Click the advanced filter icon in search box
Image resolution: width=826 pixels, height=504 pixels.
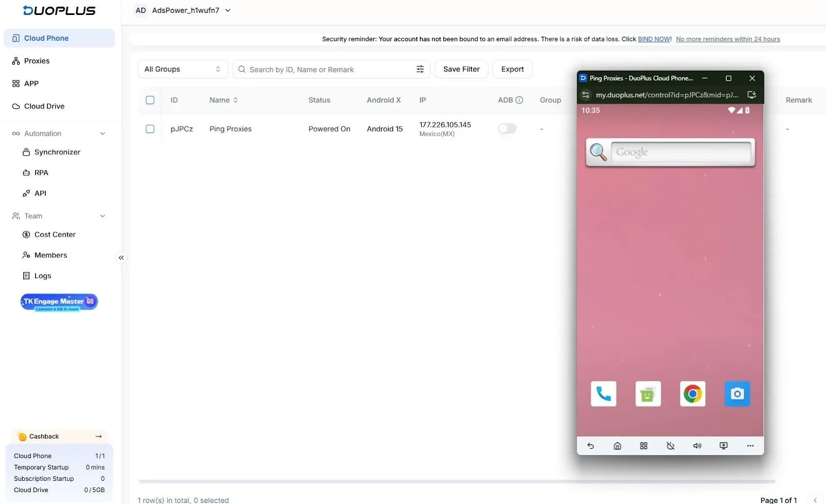click(x=420, y=69)
